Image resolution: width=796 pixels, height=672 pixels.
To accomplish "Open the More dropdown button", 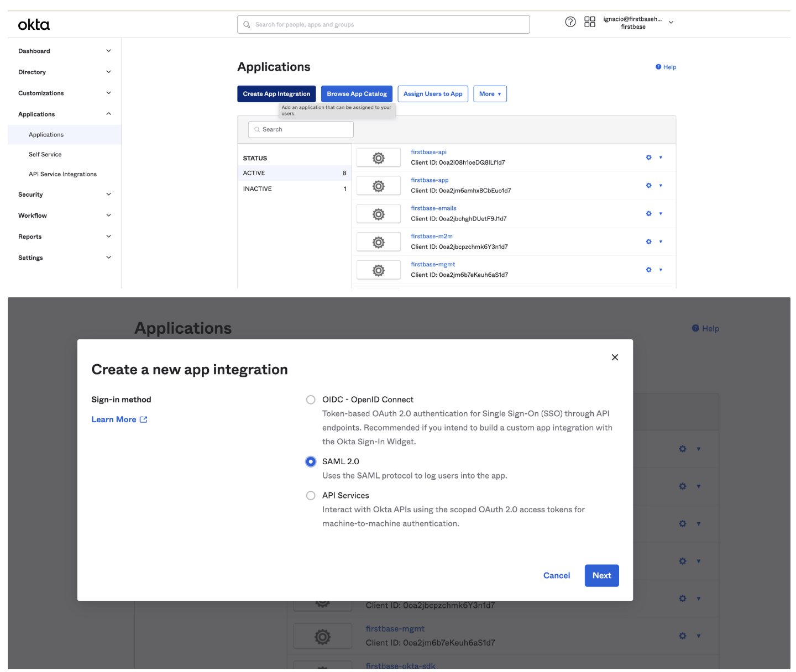I will pos(490,94).
